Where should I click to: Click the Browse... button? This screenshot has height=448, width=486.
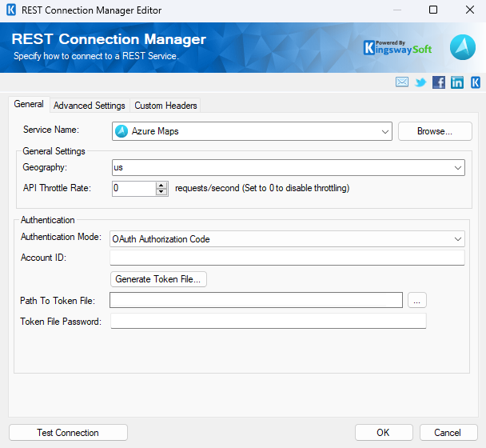(x=435, y=131)
